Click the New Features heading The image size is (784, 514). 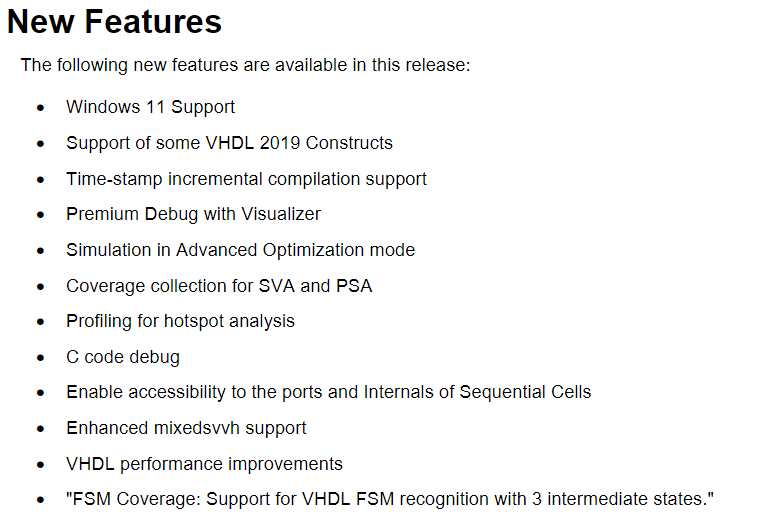(114, 22)
